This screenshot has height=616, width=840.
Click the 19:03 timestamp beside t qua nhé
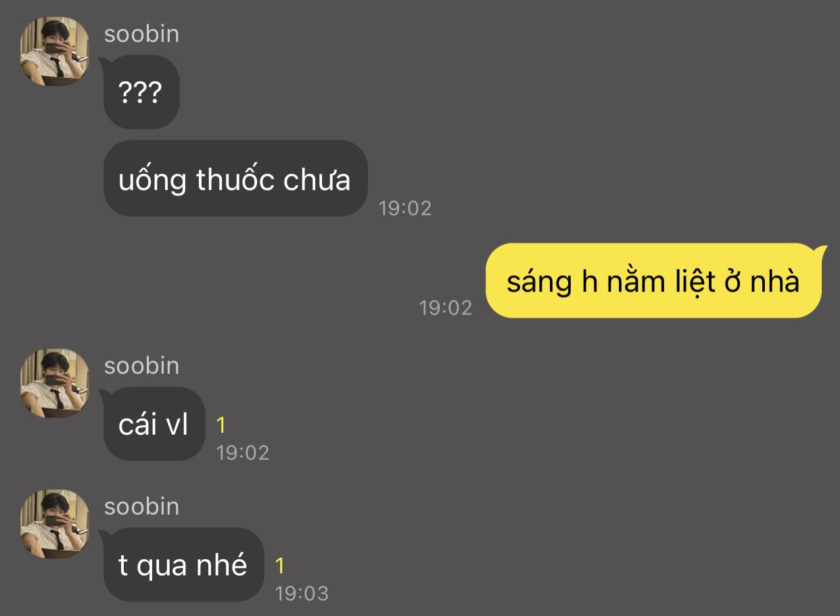coord(302,593)
